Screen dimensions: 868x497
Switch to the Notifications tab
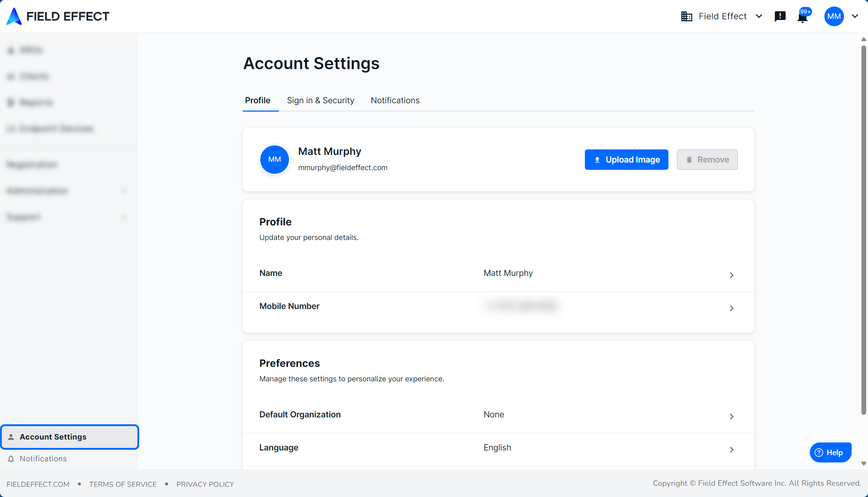(x=395, y=100)
